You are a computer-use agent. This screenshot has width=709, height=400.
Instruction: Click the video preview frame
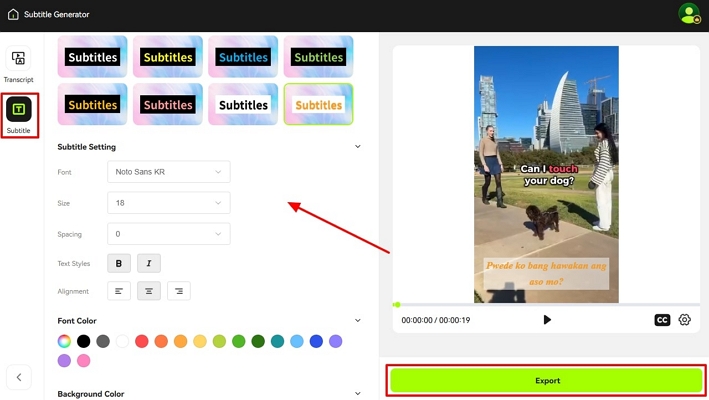546,174
